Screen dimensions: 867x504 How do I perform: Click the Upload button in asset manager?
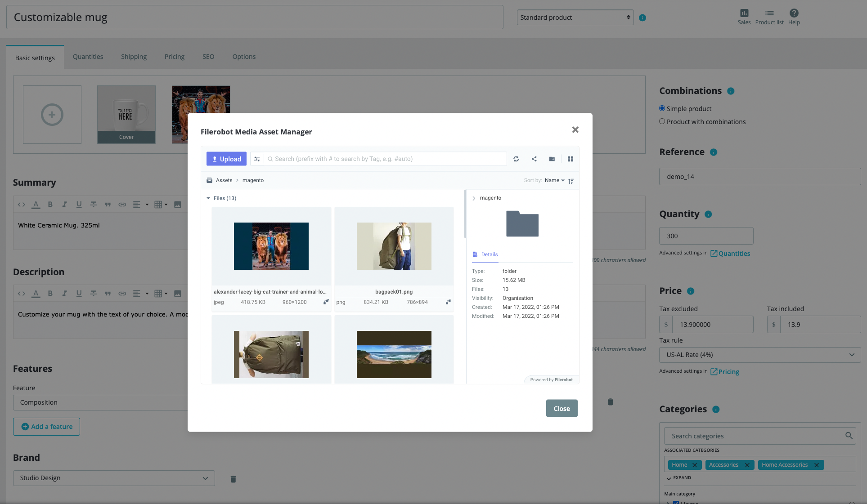(226, 159)
